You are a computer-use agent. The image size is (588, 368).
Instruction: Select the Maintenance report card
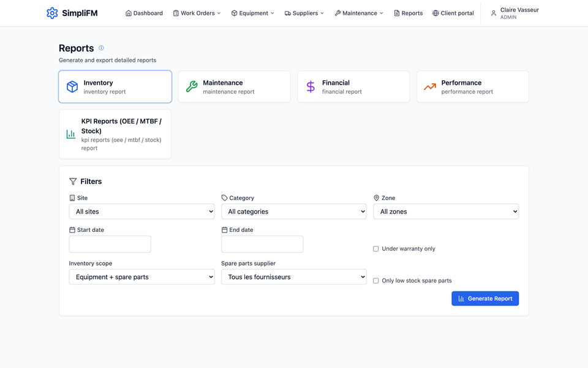coord(235,86)
